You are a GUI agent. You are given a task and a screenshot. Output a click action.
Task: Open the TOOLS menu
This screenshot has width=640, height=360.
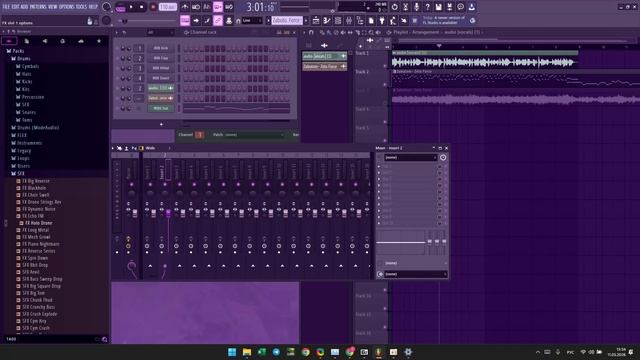[82, 7]
